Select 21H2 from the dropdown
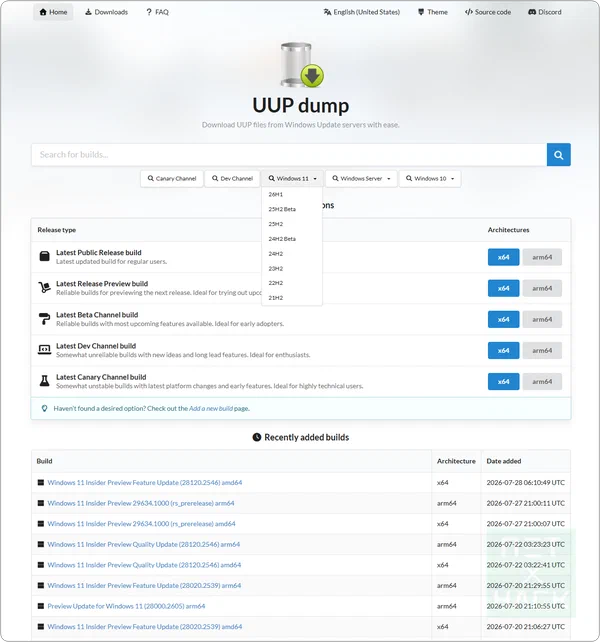Image resolution: width=600 pixels, height=642 pixels. pyautogui.click(x=292, y=298)
